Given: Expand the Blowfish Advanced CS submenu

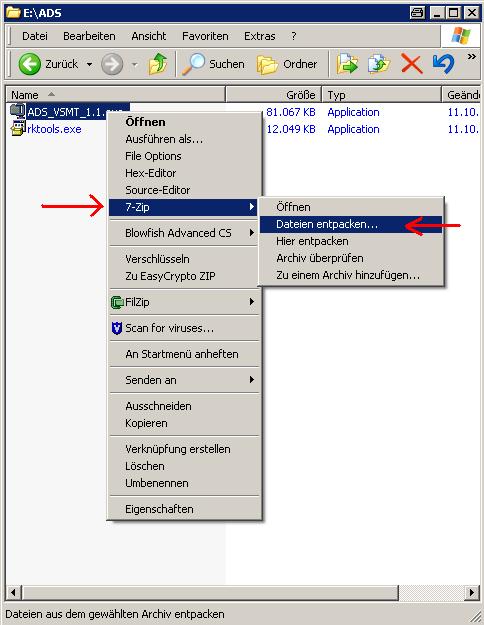Looking at the screenshot, I should click(185, 233).
